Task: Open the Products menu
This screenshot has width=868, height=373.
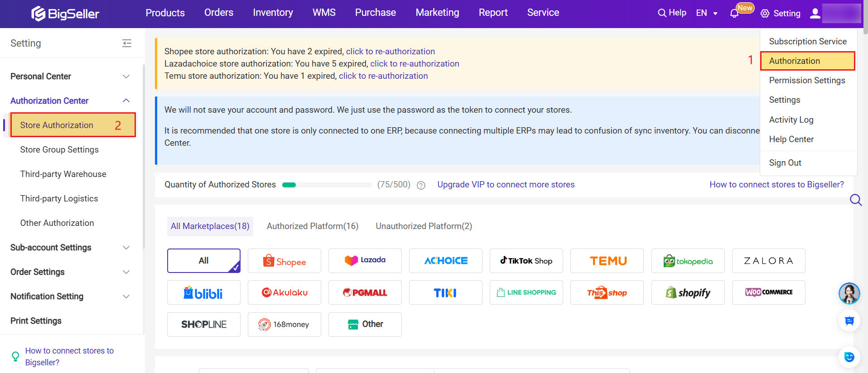Action: point(165,13)
